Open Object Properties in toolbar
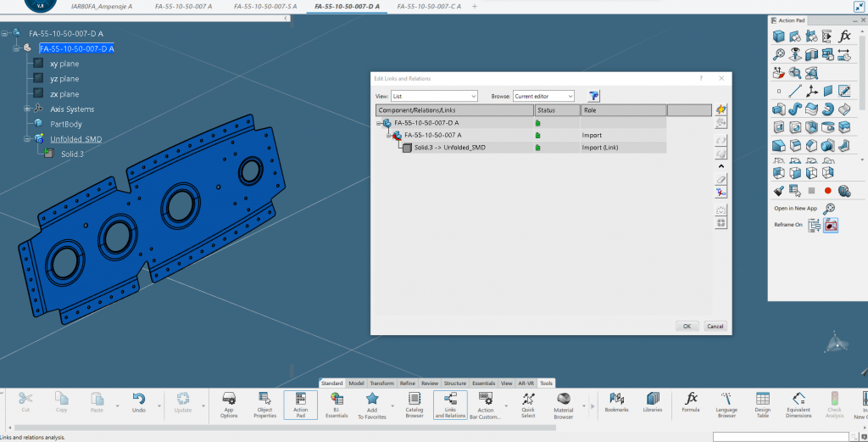This screenshot has width=868, height=442. point(264,405)
